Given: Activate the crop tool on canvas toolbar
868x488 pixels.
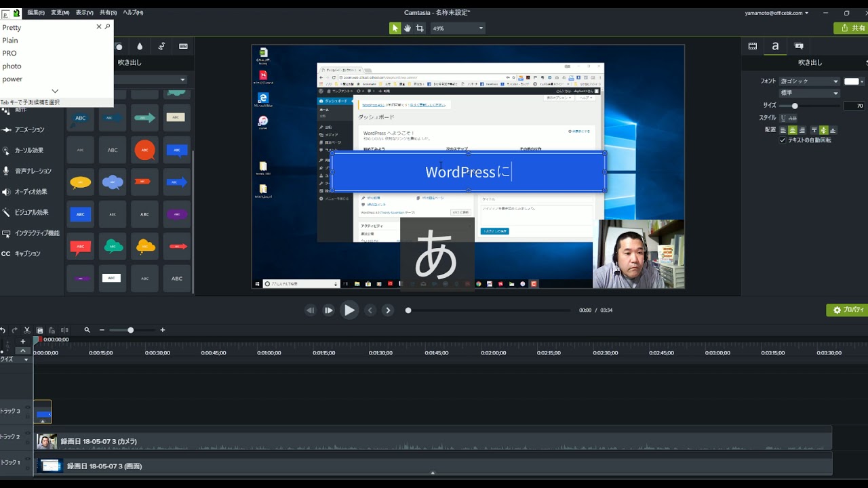Looking at the screenshot, I should (x=420, y=28).
